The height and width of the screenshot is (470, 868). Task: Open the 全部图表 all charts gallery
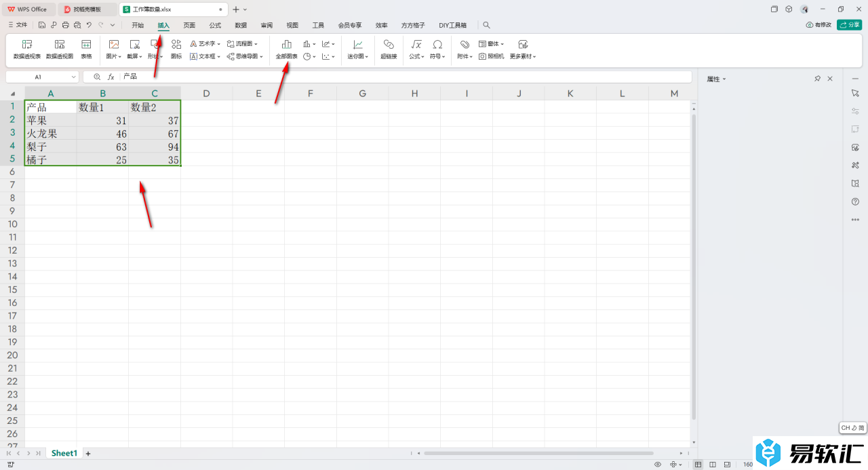[286, 50]
